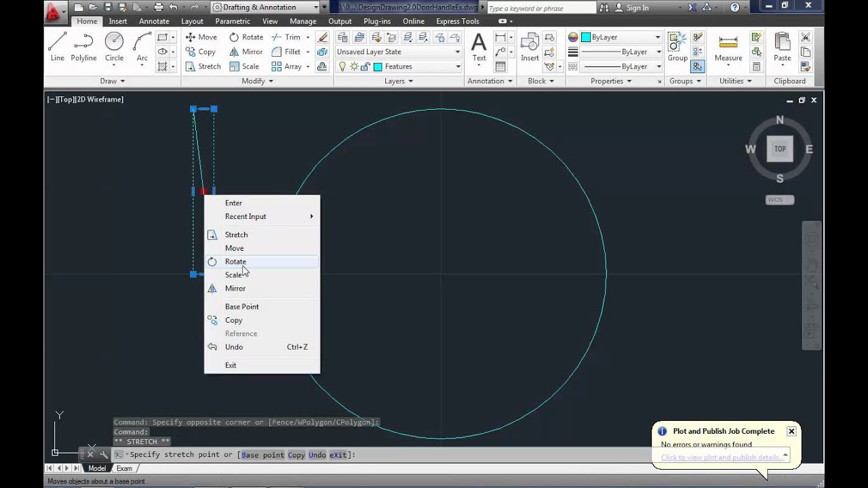Click the TOP face of the ViewCube
The image size is (868, 488).
point(780,149)
